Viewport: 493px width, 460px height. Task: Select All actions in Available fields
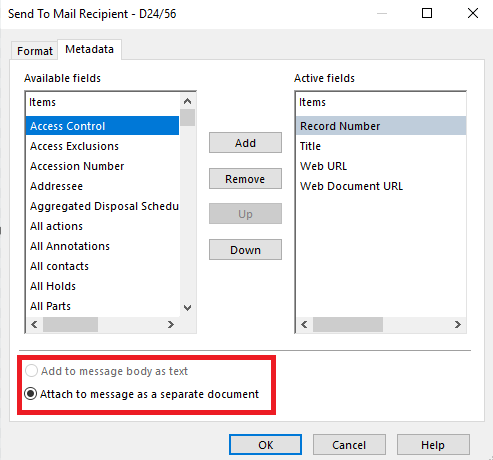click(x=102, y=226)
